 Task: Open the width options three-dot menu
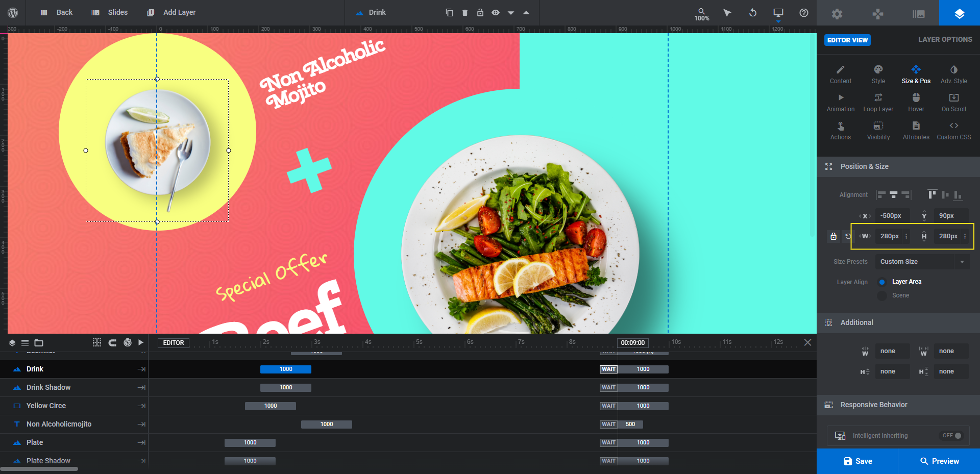(x=906, y=236)
